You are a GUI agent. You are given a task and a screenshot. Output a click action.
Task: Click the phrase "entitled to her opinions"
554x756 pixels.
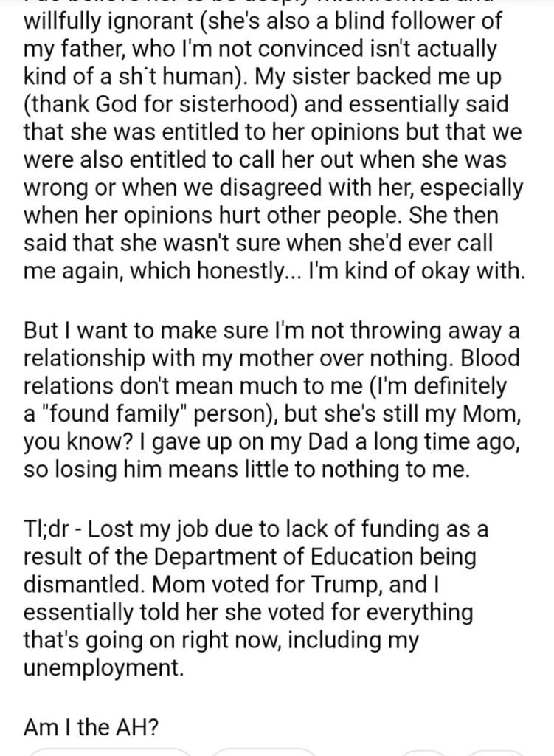click(x=253, y=132)
